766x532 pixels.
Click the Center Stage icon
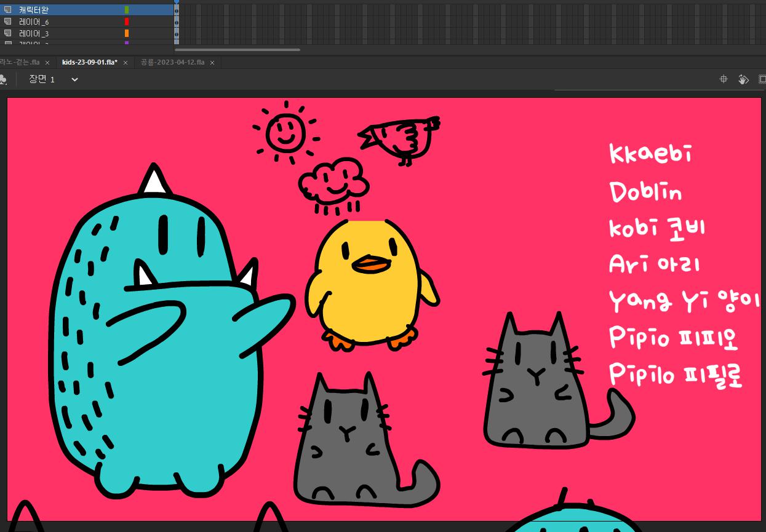[724, 79]
